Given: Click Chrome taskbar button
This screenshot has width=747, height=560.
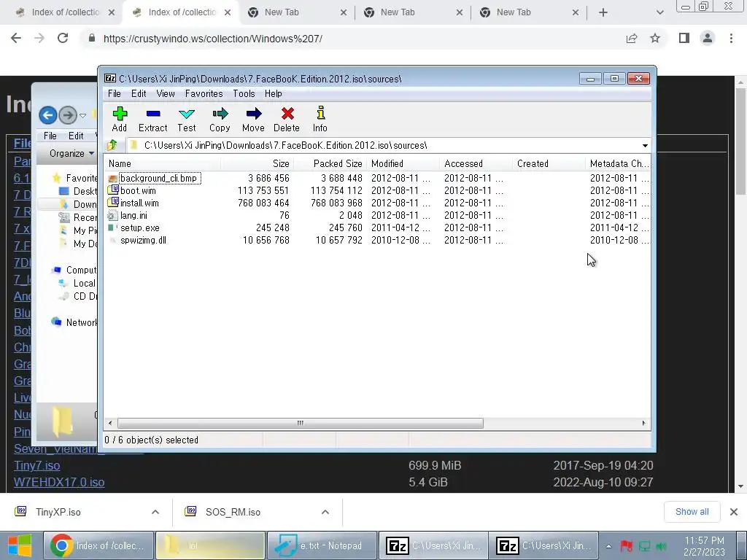Looking at the screenshot, I should pos(98,545).
